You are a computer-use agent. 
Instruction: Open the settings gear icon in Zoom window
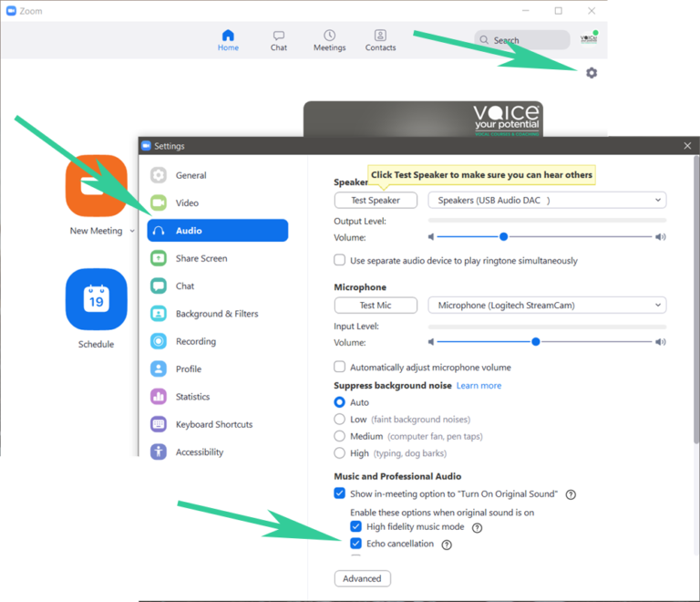point(592,73)
